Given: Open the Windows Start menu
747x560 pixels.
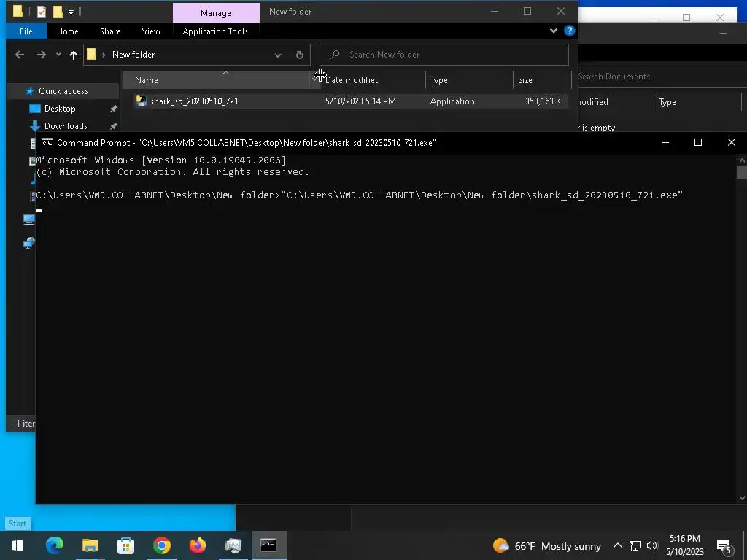Looking at the screenshot, I should (18, 545).
